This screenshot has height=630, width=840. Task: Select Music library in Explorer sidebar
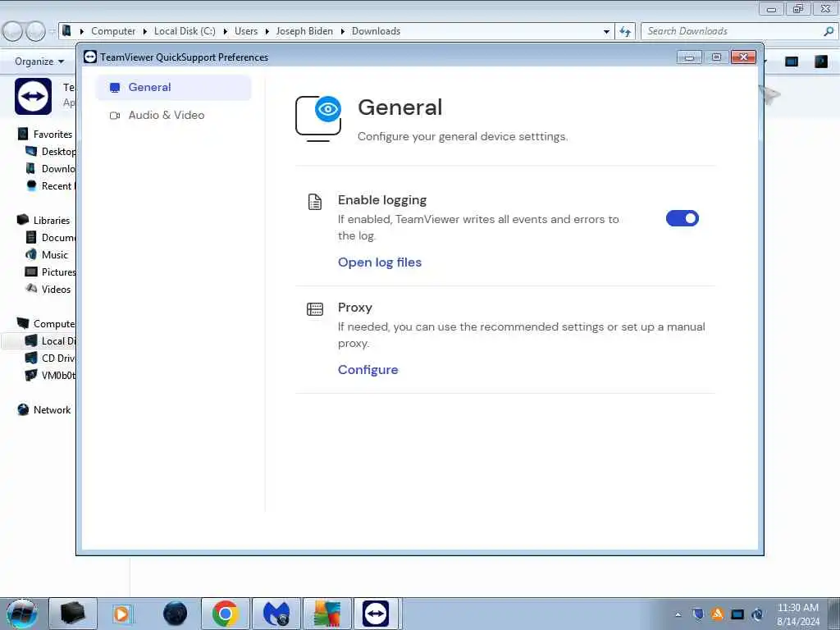click(55, 255)
